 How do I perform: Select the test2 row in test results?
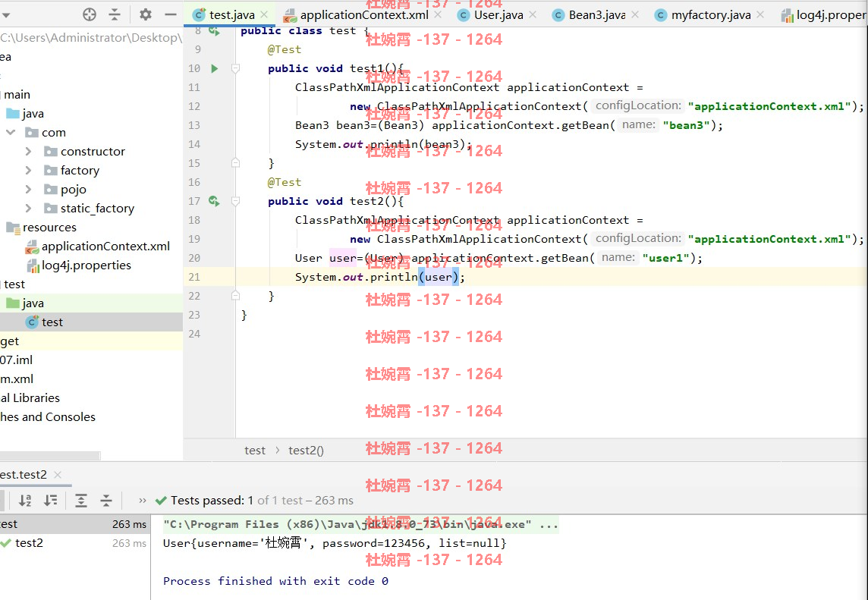75,543
